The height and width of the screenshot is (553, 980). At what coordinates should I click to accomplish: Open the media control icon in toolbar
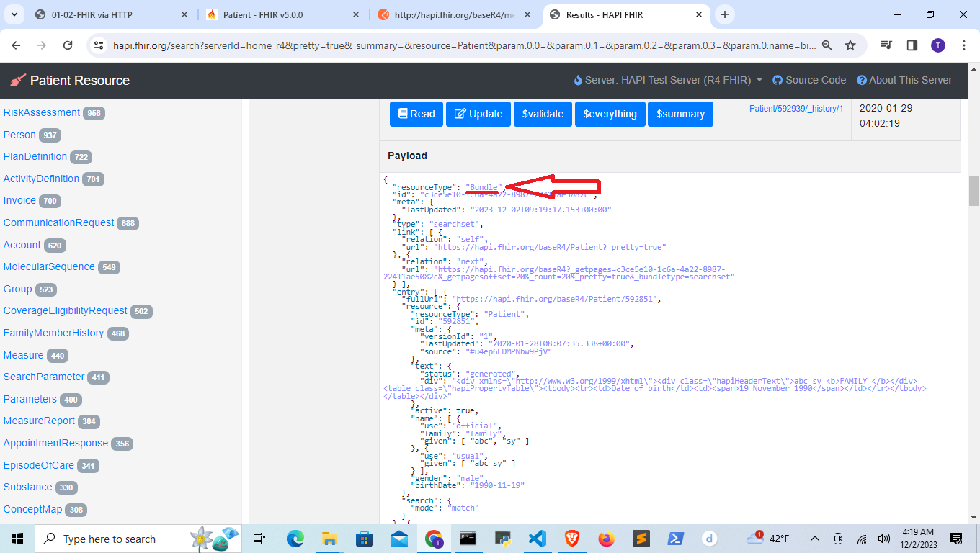point(886,45)
